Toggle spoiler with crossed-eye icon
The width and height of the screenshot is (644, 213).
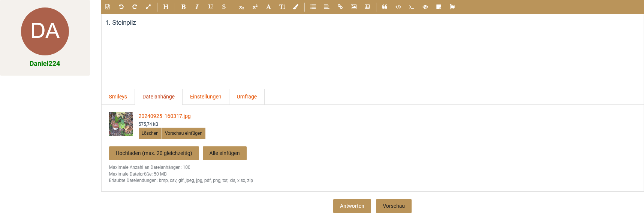[425, 7]
